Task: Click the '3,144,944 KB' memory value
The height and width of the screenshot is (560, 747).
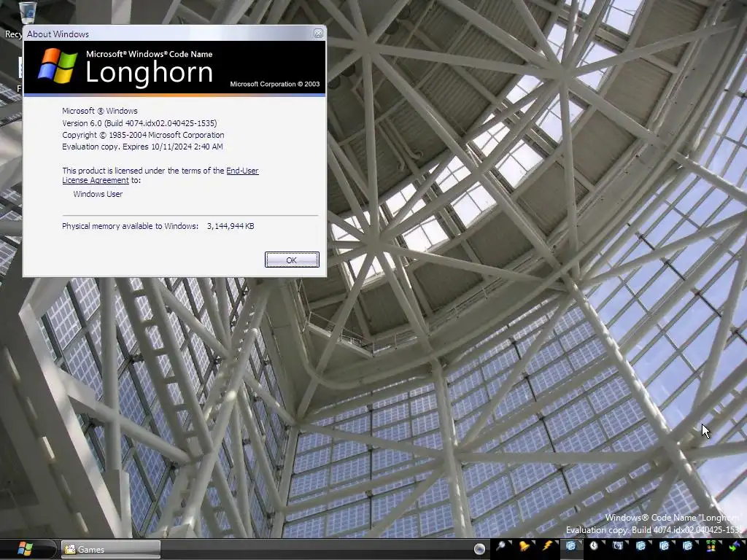Action: [231, 226]
